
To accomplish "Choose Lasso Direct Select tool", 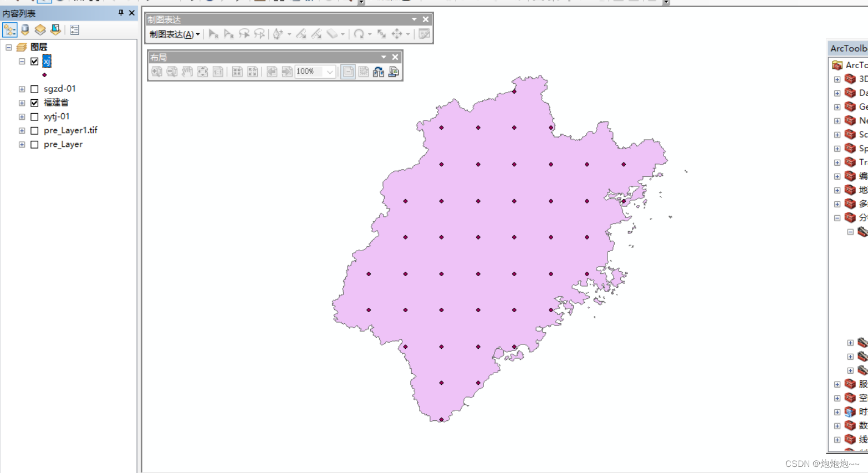I will click(x=259, y=34).
